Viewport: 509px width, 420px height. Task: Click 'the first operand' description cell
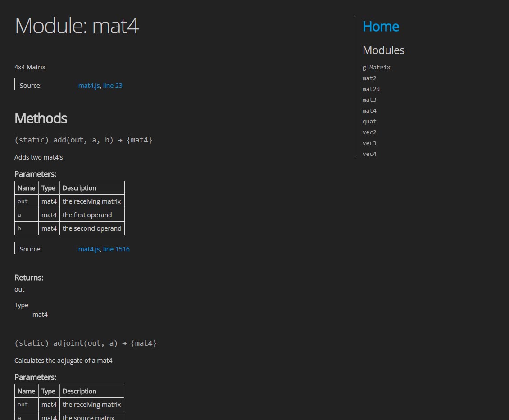(x=92, y=215)
